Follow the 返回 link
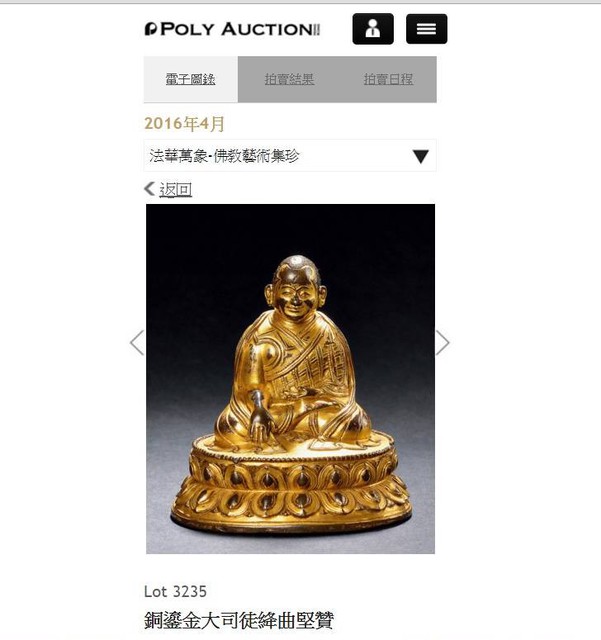This screenshot has width=601, height=640. pos(175,190)
